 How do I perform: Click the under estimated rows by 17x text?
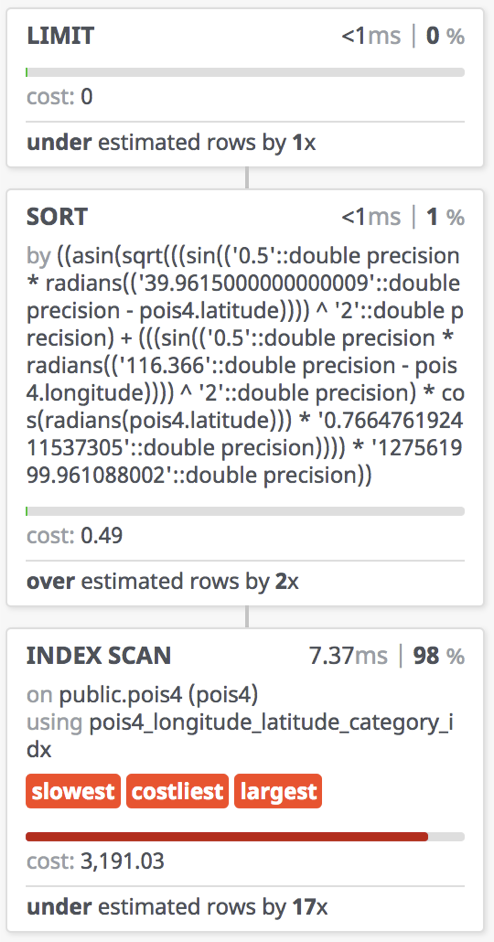[x=177, y=907]
